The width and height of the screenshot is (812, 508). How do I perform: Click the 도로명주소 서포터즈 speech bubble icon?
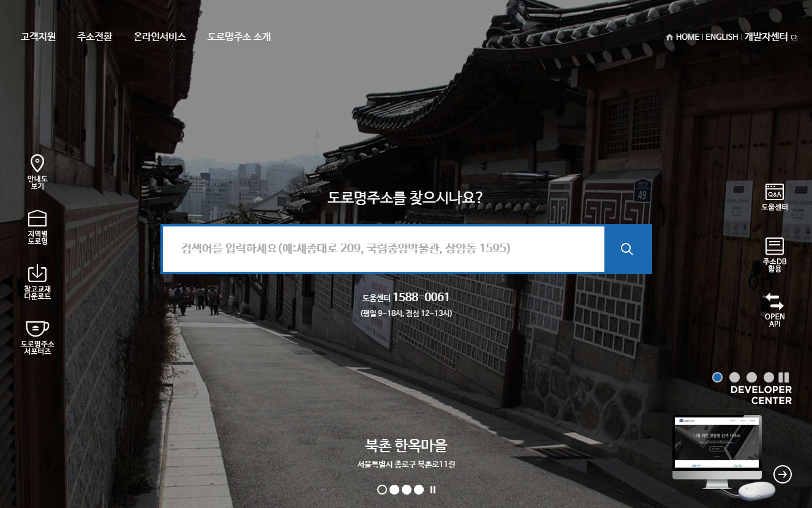click(37, 329)
